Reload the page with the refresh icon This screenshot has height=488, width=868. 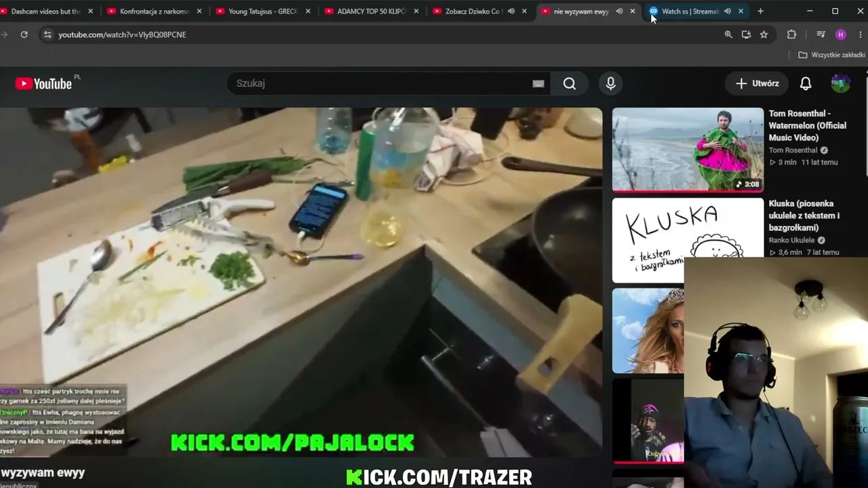click(24, 35)
